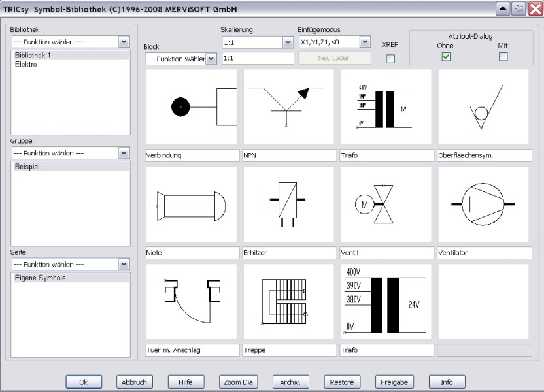Click the NPN name field

(x=290, y=155)
